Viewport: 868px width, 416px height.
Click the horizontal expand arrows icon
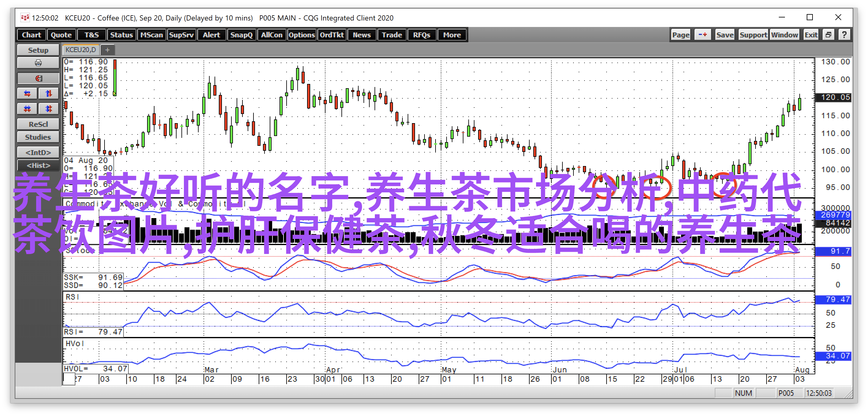(27, 93)
